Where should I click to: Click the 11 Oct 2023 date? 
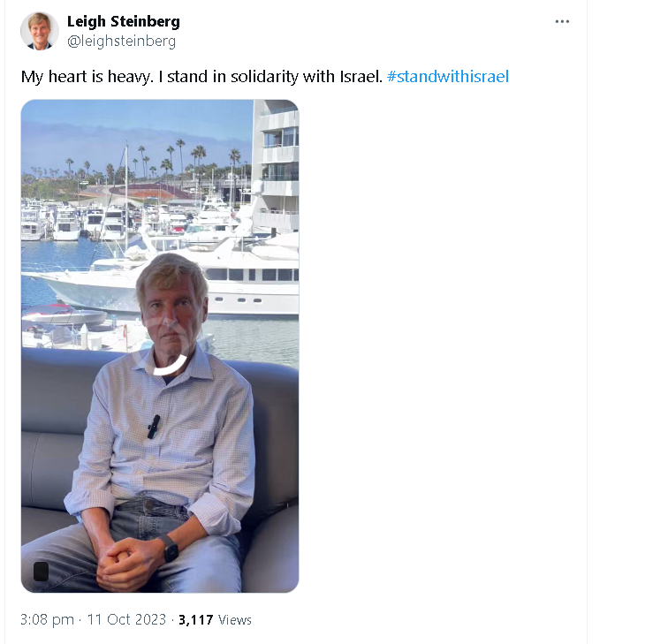coord(126,619)
